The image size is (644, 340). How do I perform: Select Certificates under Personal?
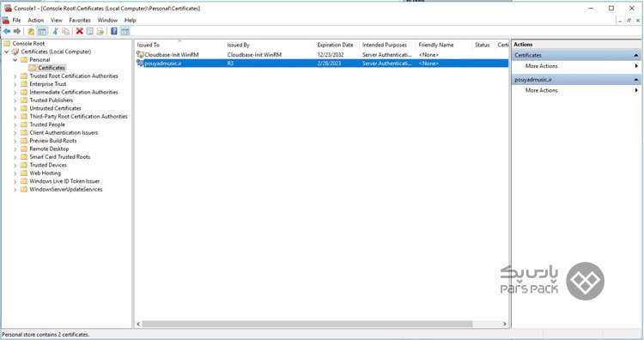point(52,68)
